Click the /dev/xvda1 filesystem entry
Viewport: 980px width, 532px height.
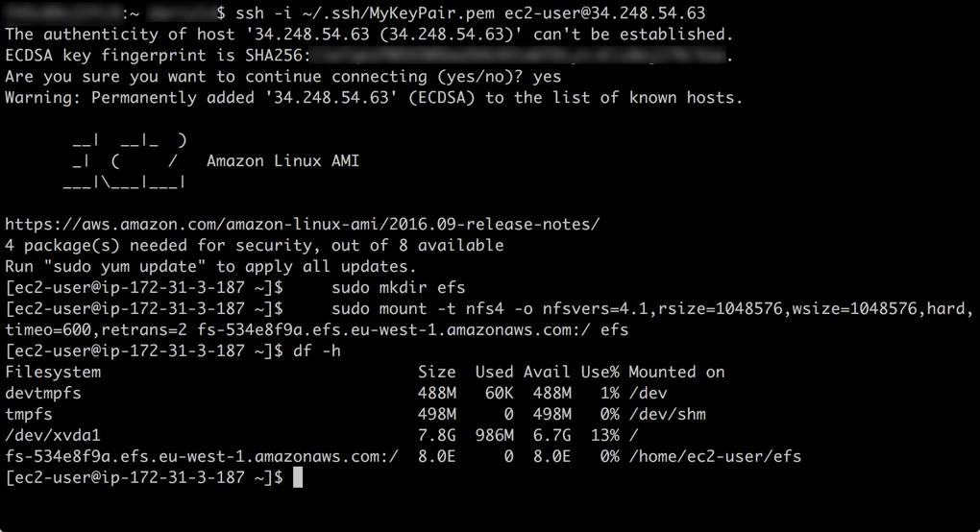pos(53,435)
